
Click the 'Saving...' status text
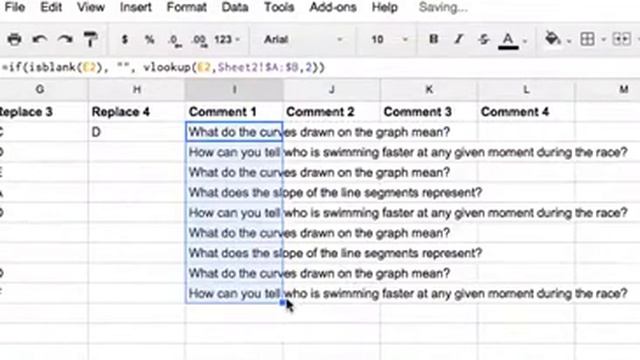pos(443,7)
